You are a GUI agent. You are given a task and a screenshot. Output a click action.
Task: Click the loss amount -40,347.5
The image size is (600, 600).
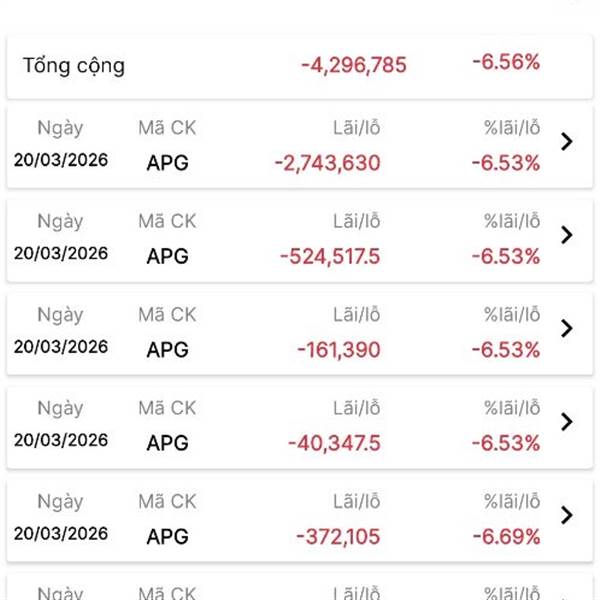(334, 443)
